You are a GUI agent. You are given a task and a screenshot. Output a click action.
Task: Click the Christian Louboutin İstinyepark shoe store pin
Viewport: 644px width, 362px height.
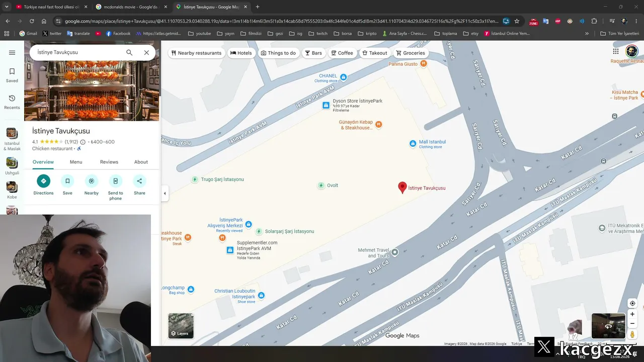[261, 296]
